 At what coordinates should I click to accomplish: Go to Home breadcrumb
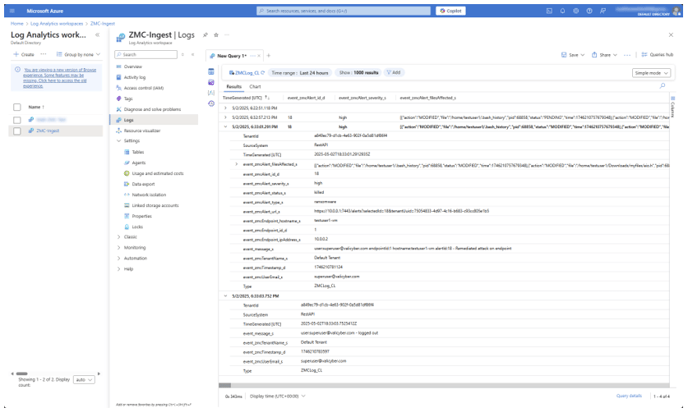point(17,24)
